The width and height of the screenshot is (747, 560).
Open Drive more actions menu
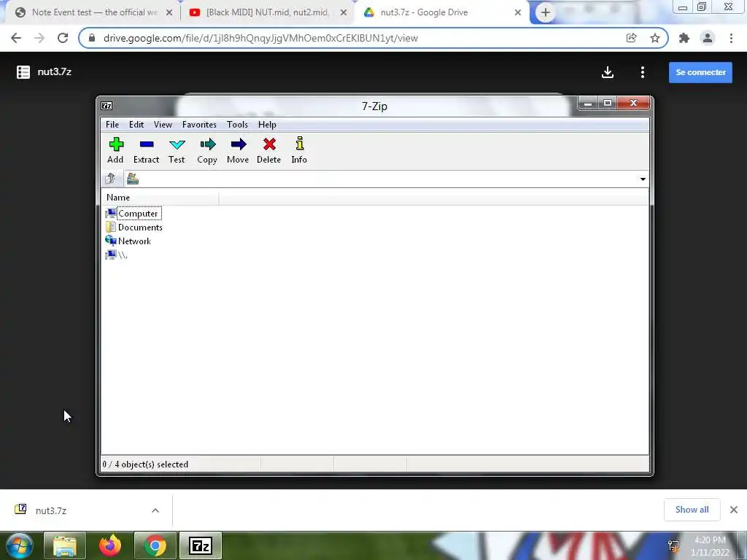point(643,72)
